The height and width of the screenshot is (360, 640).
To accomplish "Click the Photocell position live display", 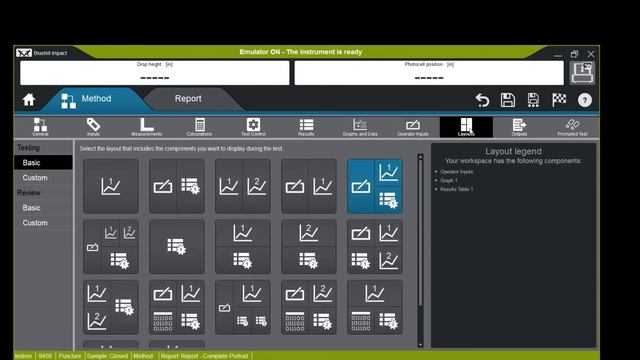I will point(429,73).
